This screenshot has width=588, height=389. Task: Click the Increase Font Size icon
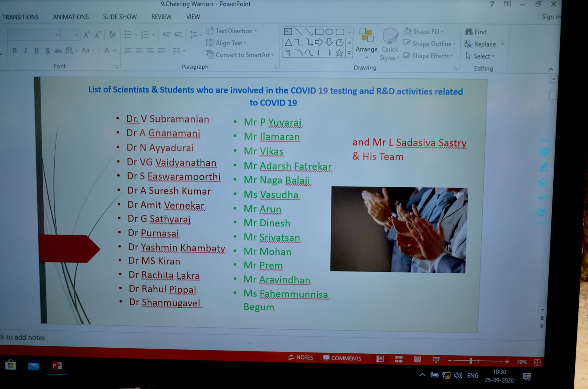pos(86,35)
